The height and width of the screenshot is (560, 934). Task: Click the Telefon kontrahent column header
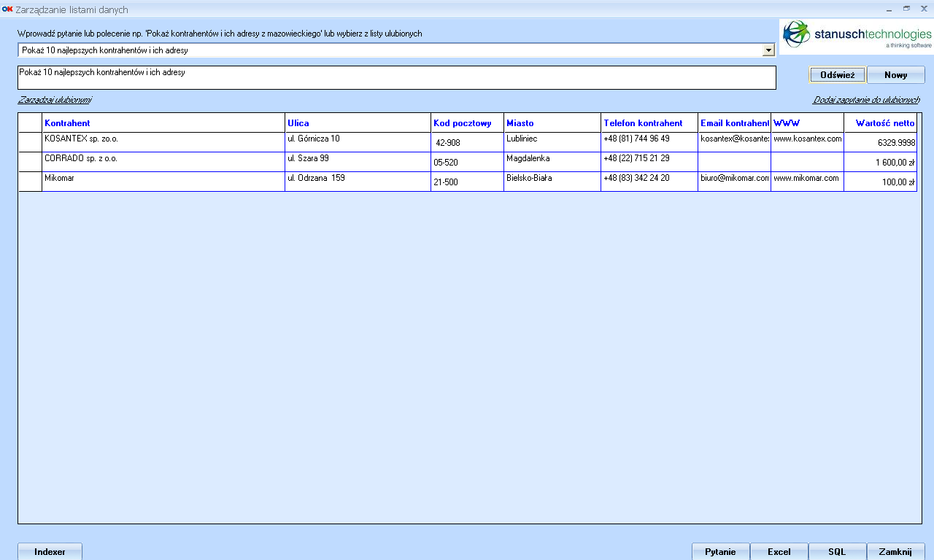[649, 122]
